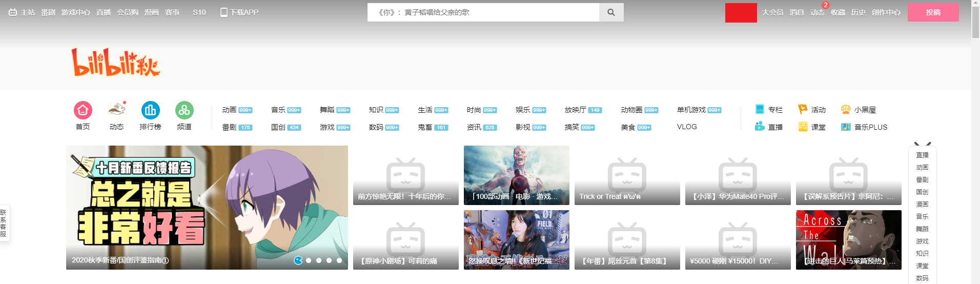The height and width of the screenshot is (284, 980).
Task: Open 会员购 in top navigation
Action: [x=128, y=12]
